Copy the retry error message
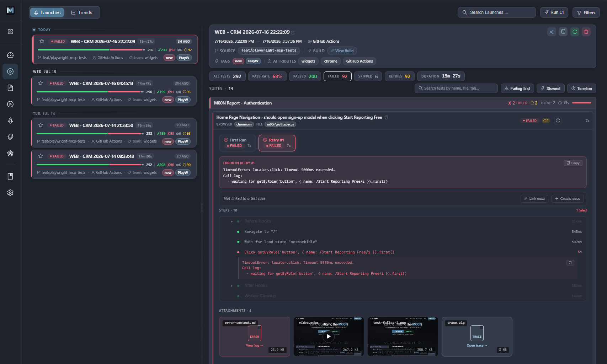 tap(573, 163)
